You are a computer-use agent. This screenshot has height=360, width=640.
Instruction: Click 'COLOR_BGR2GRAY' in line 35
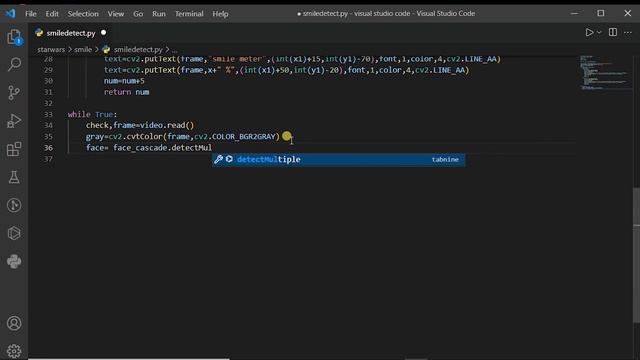click(x=243, y=137)
